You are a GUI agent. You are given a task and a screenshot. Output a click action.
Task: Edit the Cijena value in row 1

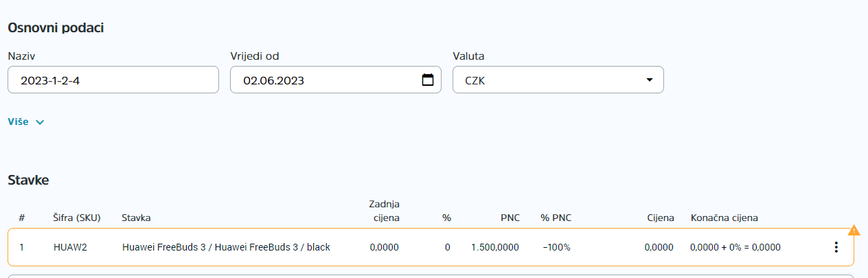[659, 247]
